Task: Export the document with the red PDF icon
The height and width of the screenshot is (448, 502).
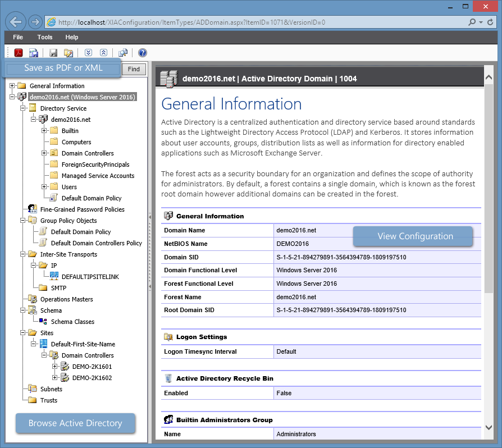Action: 18,53
